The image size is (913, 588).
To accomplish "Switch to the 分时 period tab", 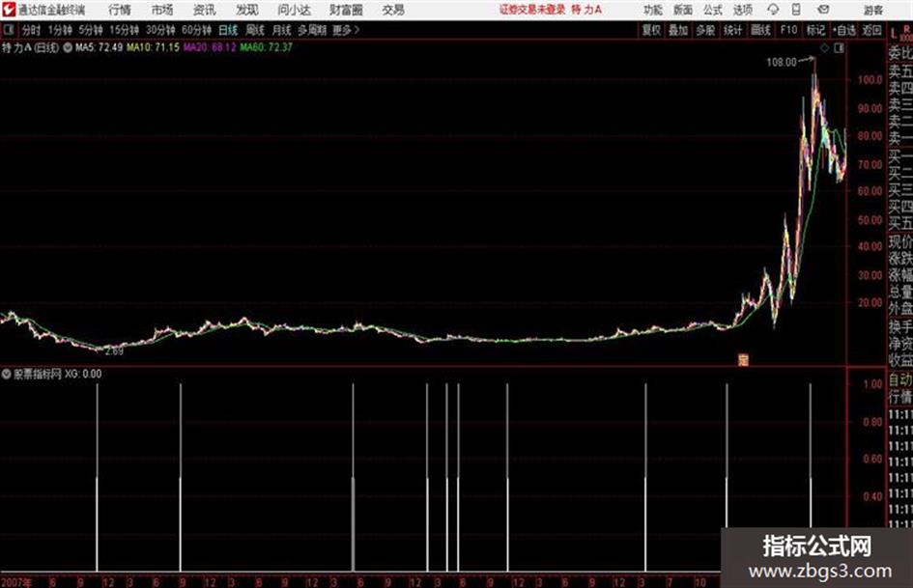I will (x=32, y=30).
